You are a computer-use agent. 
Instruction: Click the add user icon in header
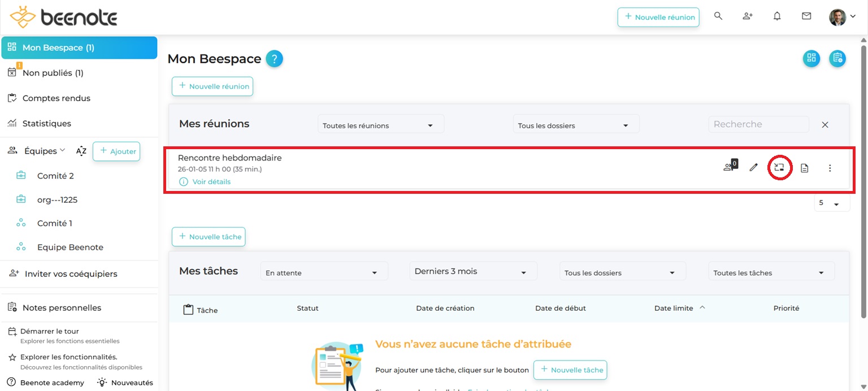pos(748,16)
